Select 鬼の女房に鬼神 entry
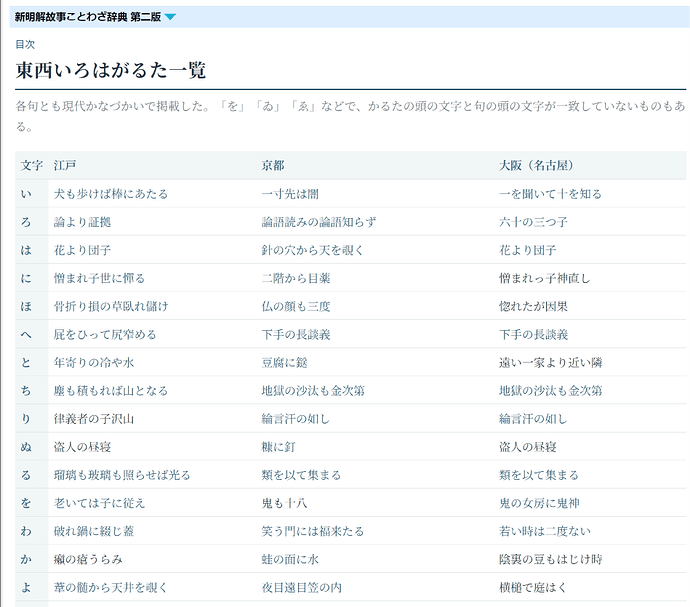Viewport: 690px width, 607px height. click(x=539, y=504)
